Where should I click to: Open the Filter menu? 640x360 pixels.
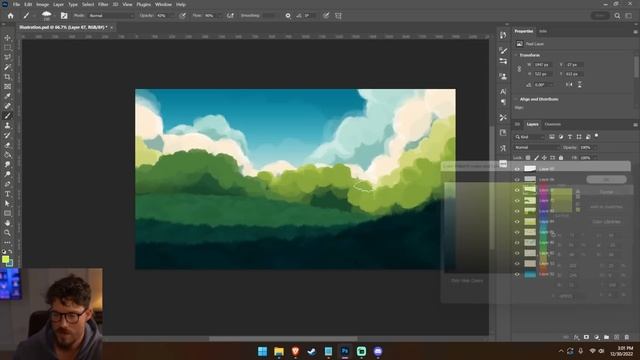103,4
